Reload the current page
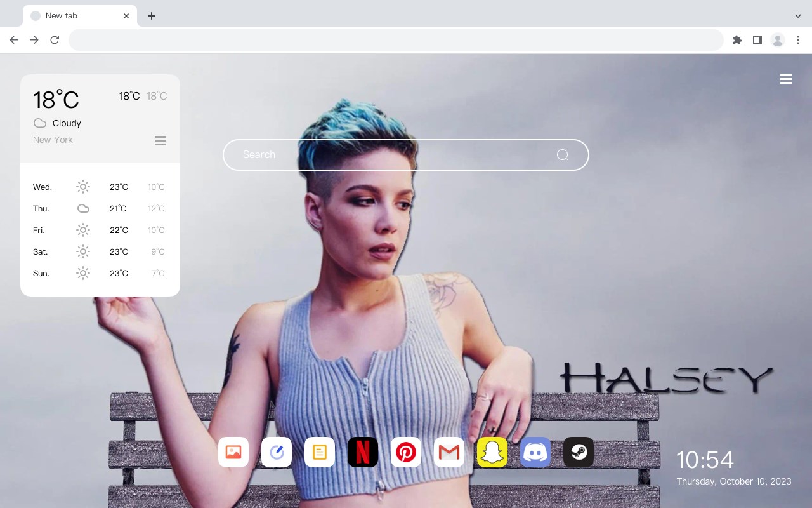The height and width of the screenshot is (508, 812). click(x=55, y=40)
